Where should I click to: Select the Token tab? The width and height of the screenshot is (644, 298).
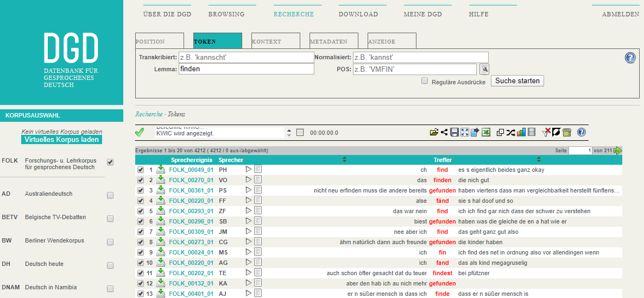tap(218, 41)
